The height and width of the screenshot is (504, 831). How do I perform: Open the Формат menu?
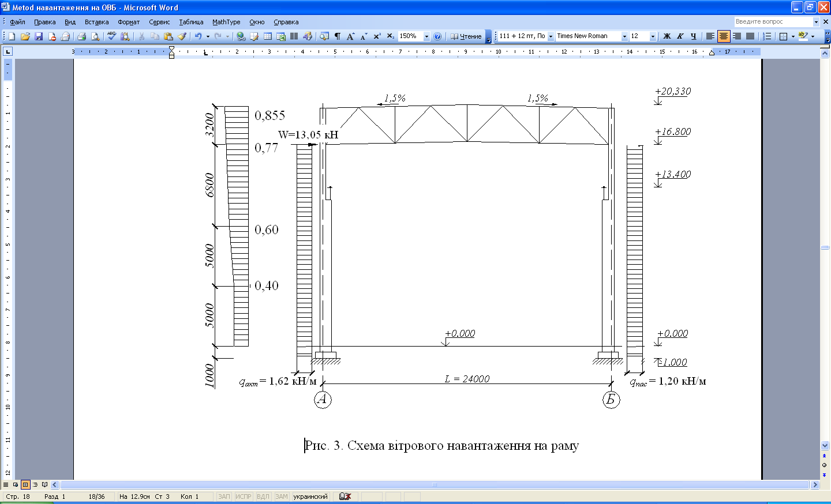pyautogui.click(x=129, y=22)
